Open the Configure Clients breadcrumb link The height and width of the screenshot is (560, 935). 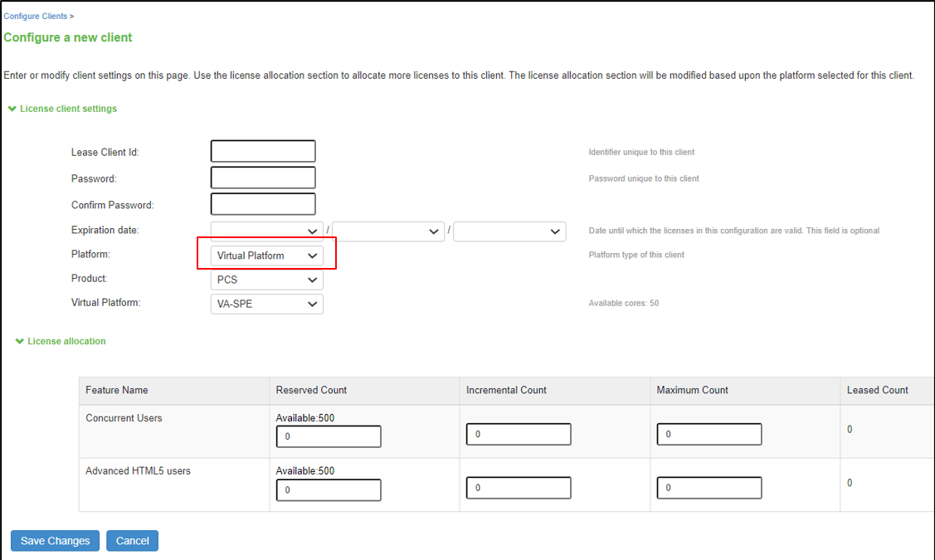coord(35,17)
